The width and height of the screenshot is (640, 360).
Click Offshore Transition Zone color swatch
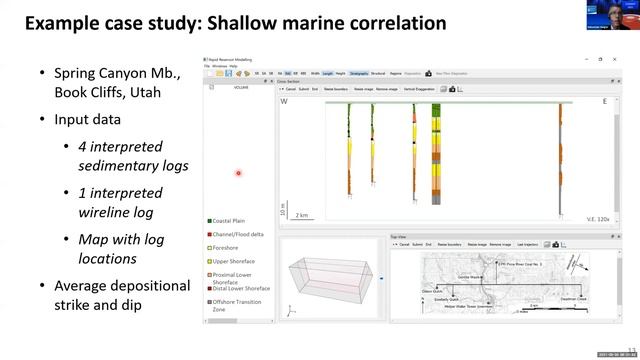(209, 302)
